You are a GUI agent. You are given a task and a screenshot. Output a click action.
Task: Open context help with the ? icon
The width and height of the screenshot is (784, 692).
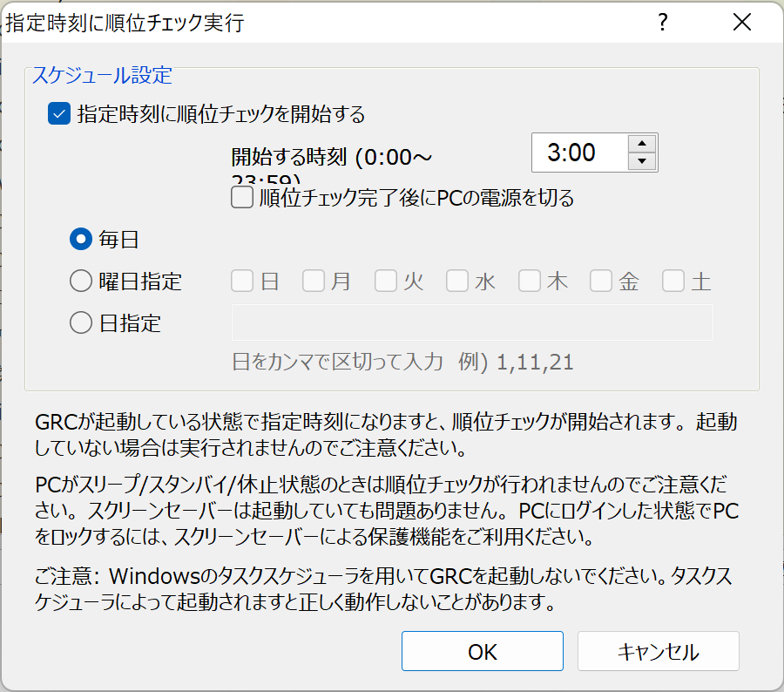[663, 23]
